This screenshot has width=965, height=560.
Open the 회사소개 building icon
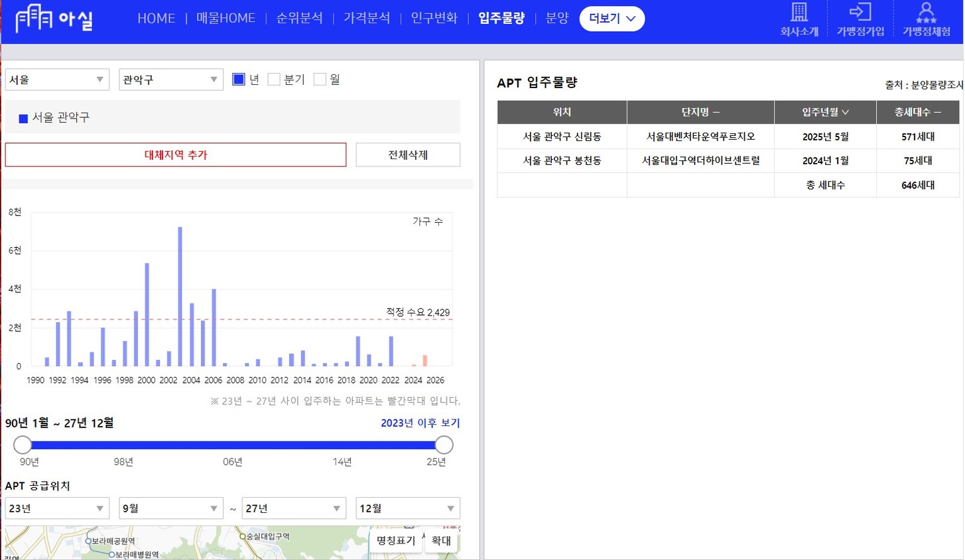(799, 12)
